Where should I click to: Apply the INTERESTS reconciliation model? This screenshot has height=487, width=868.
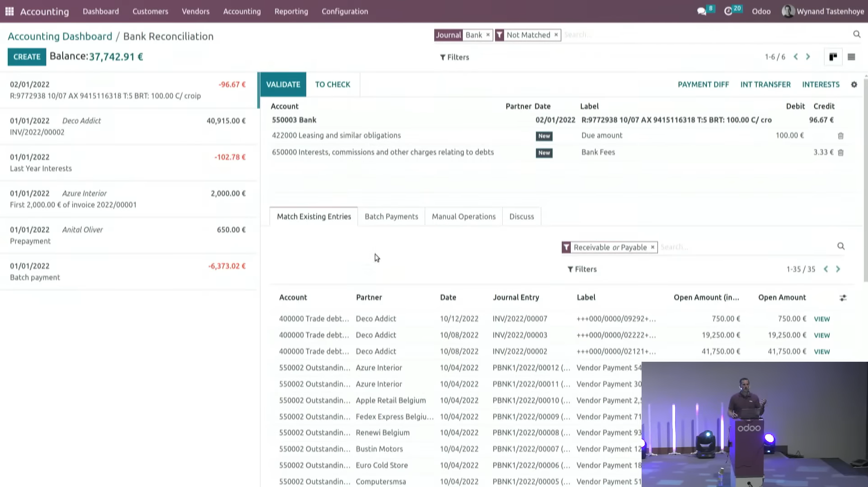point(821,84)
